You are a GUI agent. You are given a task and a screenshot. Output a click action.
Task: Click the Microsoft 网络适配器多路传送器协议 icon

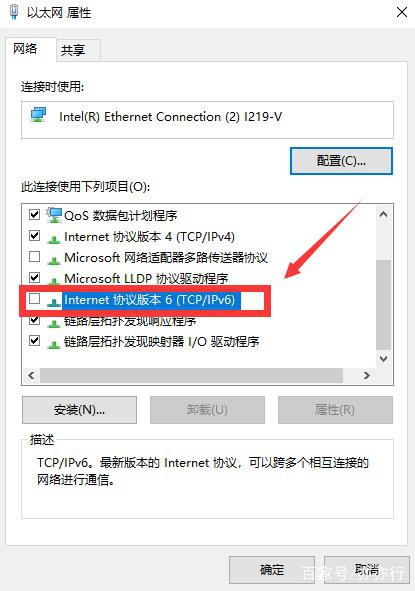(54, 260)
